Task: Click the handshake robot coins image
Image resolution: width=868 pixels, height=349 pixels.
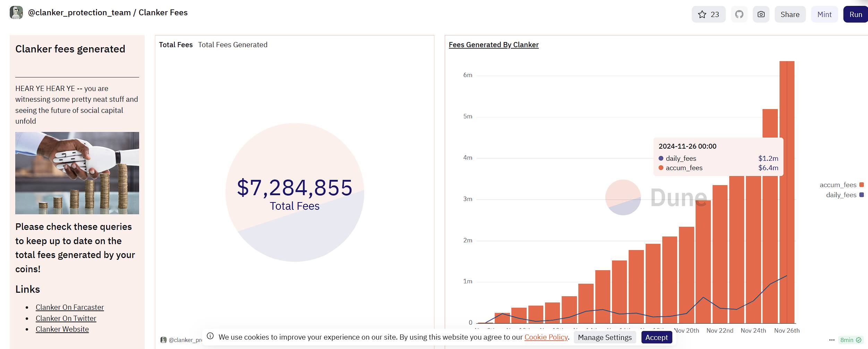Action: coord(77,173)
